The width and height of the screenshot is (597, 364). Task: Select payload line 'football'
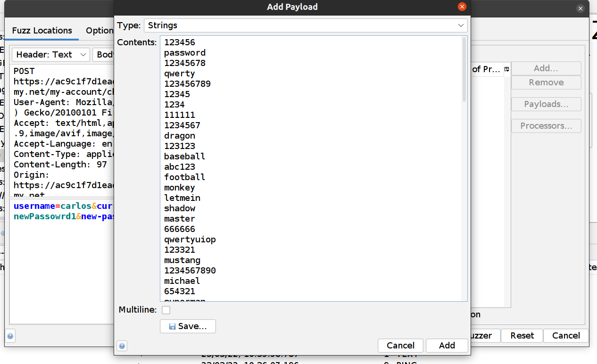pos(185,177)
